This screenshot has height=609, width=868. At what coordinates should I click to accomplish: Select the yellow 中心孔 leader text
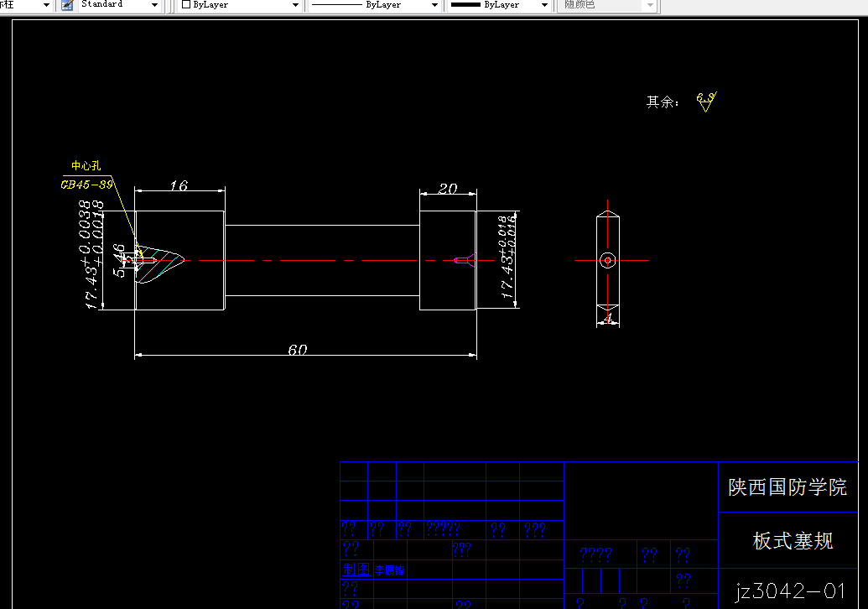coord(86,165)
